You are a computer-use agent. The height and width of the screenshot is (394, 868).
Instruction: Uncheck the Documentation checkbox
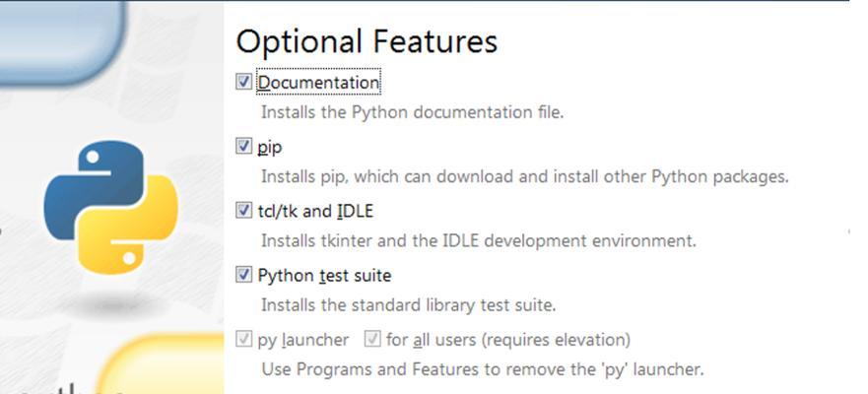click(x=243, y=82)
